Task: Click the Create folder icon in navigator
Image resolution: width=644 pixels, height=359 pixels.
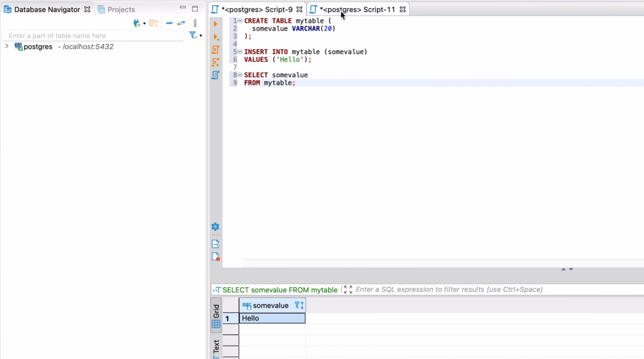Action: pos(154,23)
